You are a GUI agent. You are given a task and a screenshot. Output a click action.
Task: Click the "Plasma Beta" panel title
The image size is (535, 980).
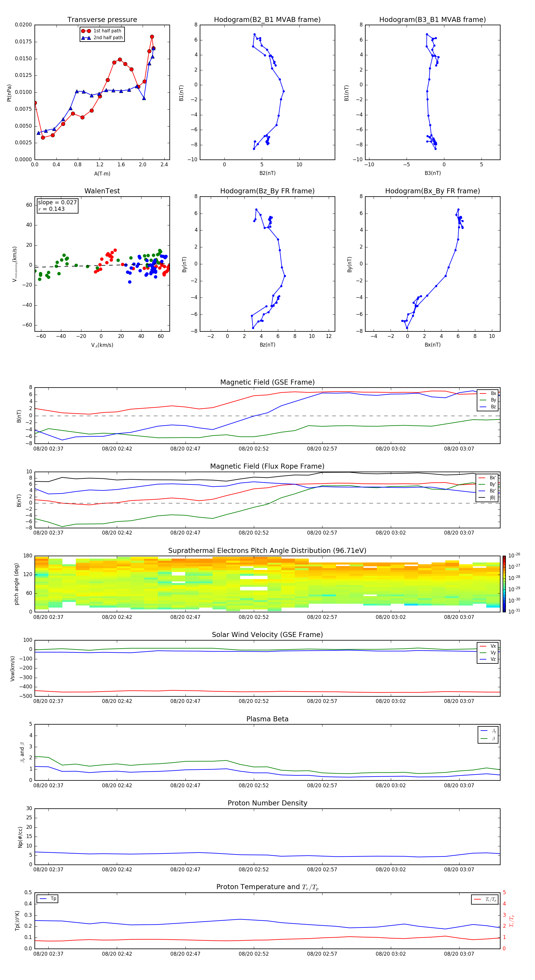coord(267,719)
